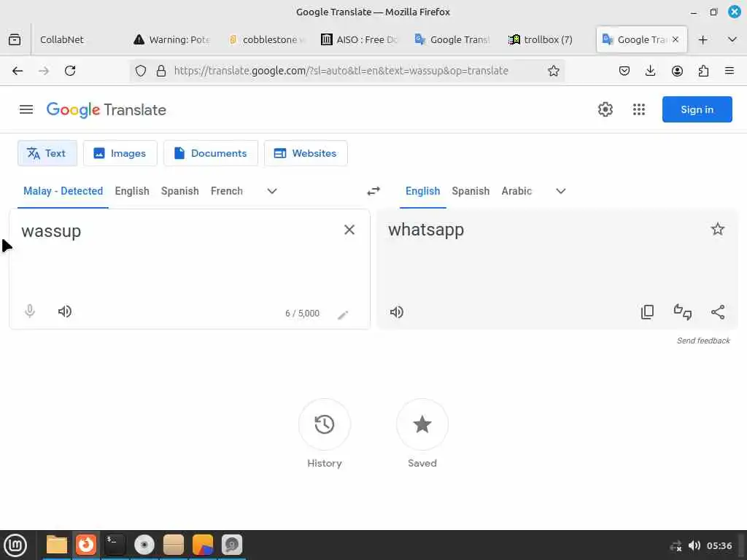Choose Spanish as target language
Image resolution: width=747 pixels, height=560 pixels.
click(x=471, y=191)
